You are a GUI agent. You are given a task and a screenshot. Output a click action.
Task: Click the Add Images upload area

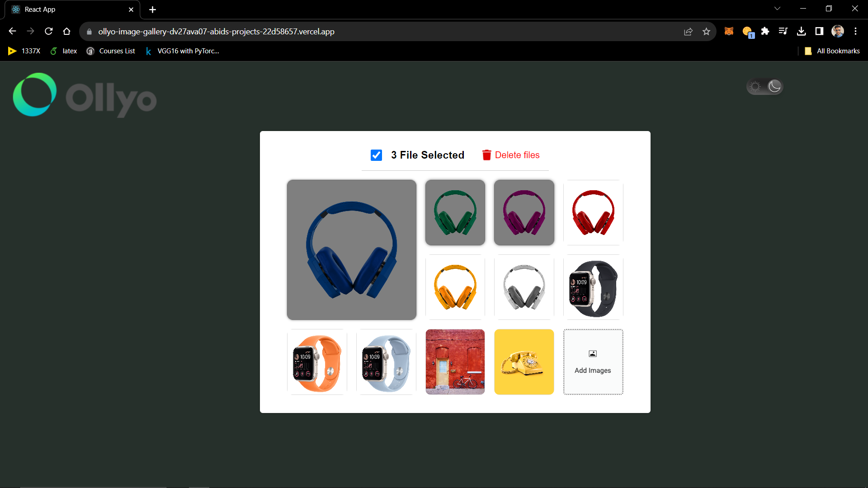point(593,361)
